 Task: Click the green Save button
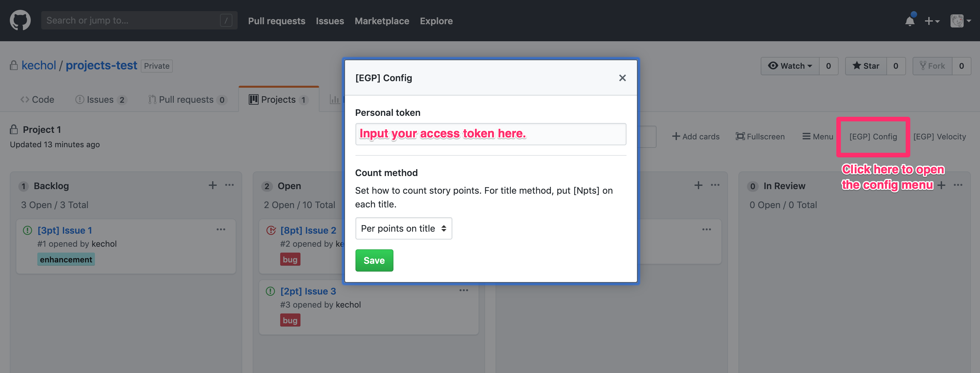click(374, 260)
